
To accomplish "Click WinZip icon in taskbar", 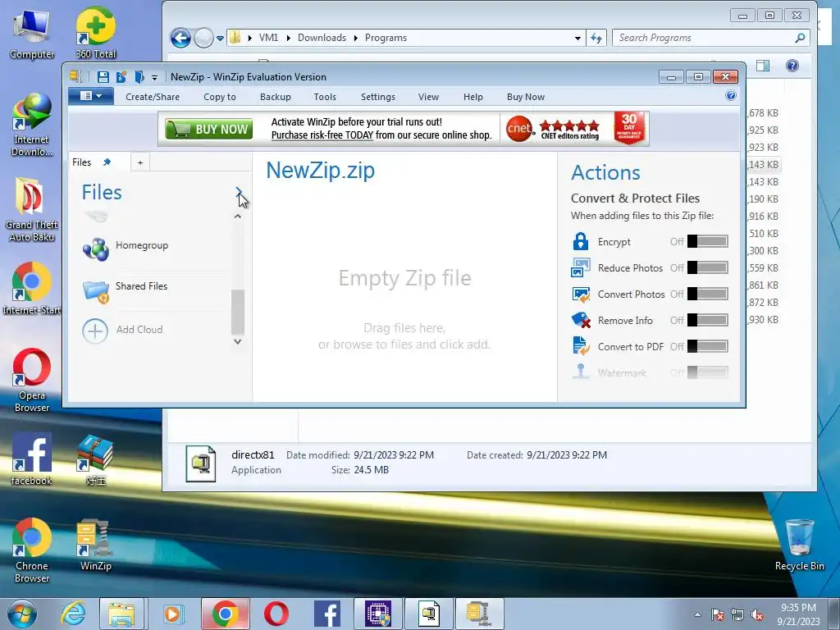I will 478,614.
